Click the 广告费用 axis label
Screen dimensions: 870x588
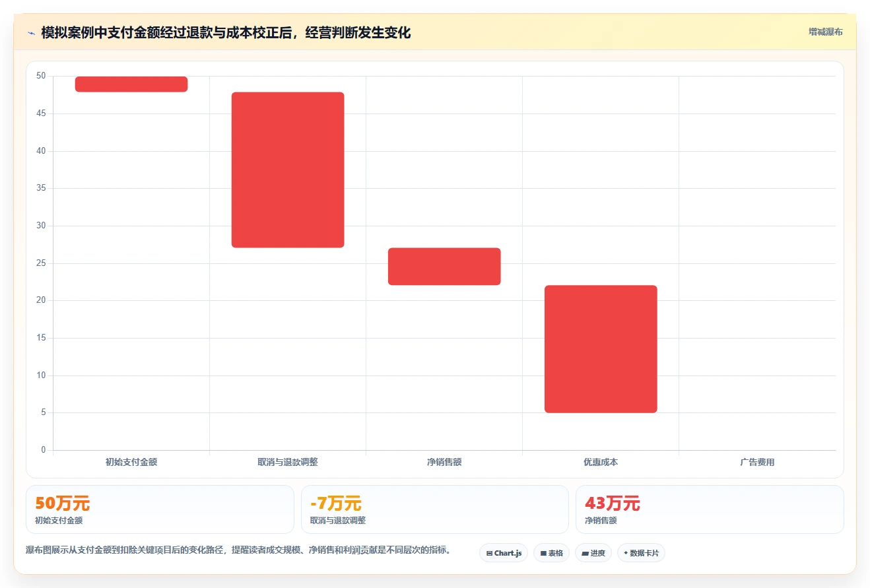coord(757,463)
